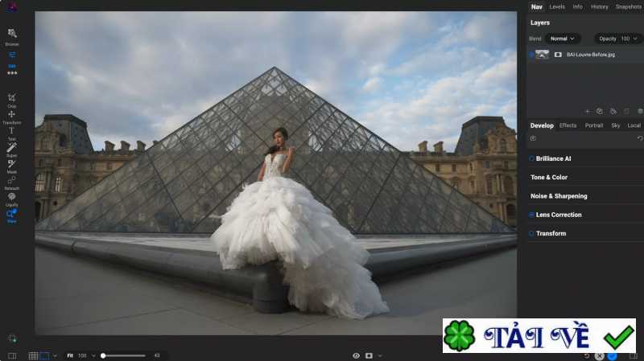Select the BAI-Louvre-Before.jpg layer thumbnail
This screenshot has width=644, height=361.
pyautogui.click(x=542, y=55)
